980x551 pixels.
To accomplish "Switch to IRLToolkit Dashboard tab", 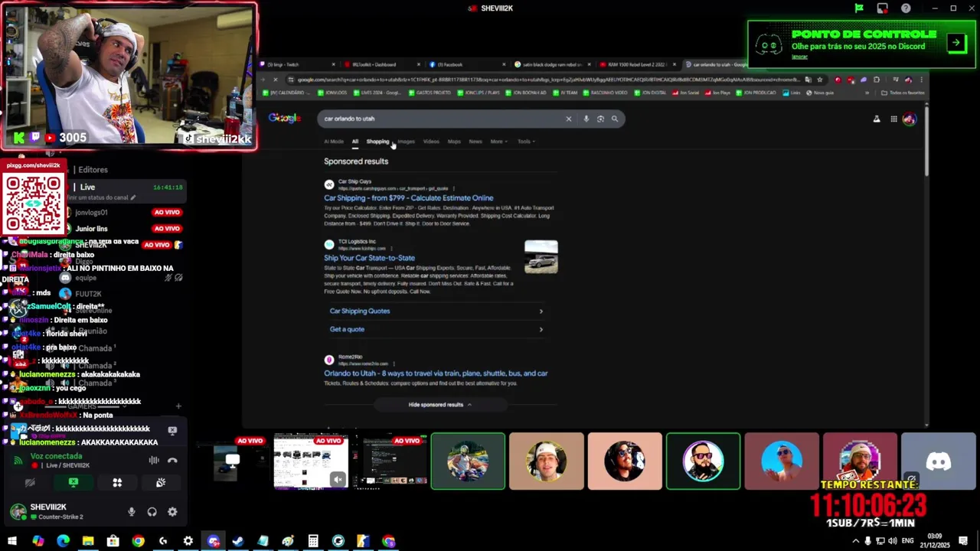I will (381, 64).
